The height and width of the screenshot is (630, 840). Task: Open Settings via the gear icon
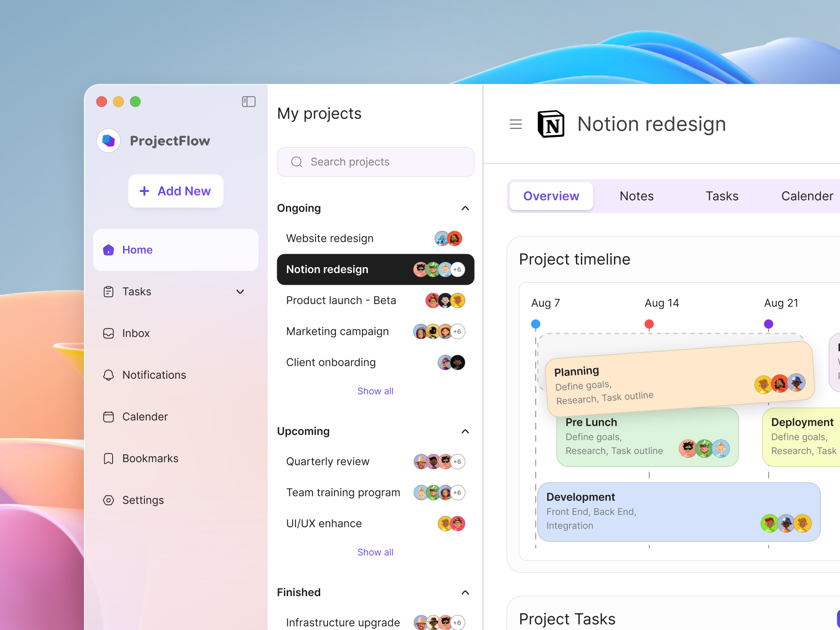[x=108, y=500]
